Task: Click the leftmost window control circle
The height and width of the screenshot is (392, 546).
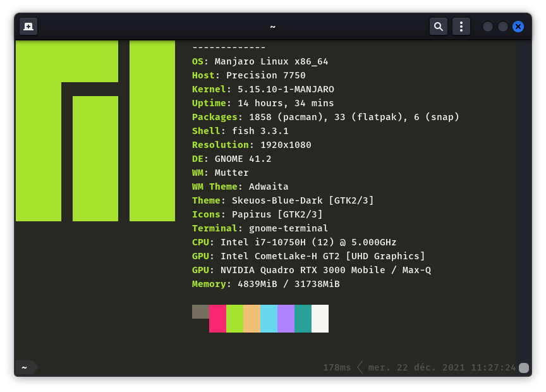Action: 487,27
